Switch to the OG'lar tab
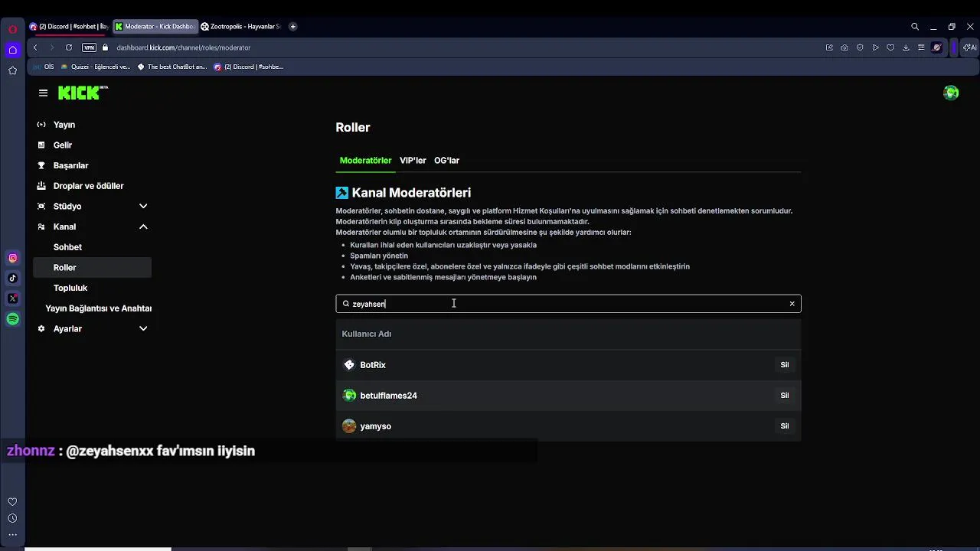 [446, 161]
